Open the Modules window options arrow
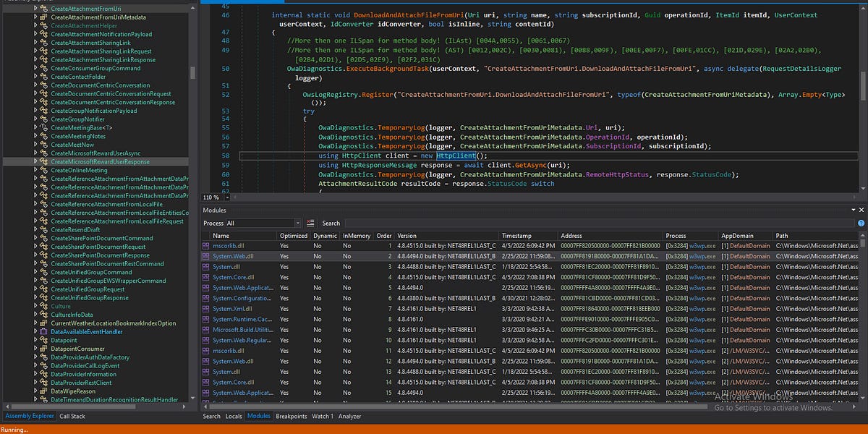The height and width of the screenshot is (434, 868). coord(854,210)
